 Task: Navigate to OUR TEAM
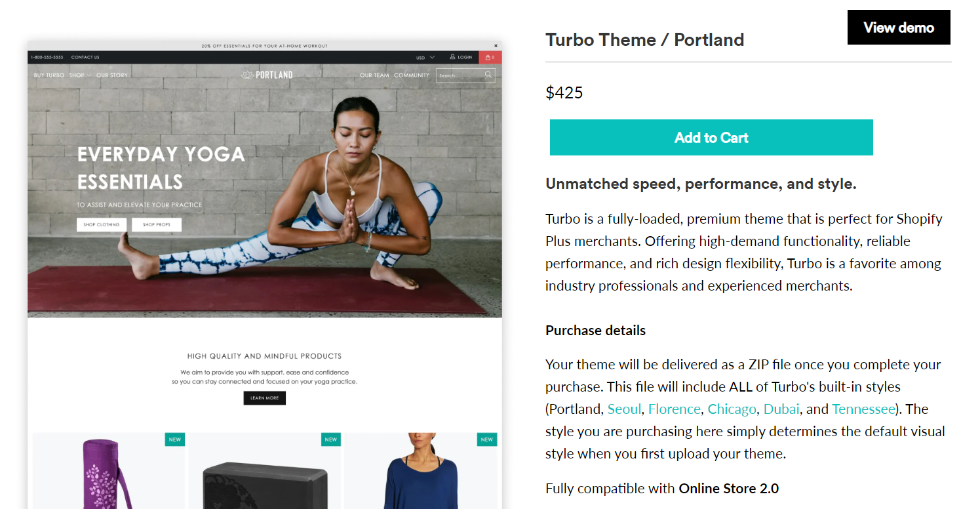pos(373,75)
